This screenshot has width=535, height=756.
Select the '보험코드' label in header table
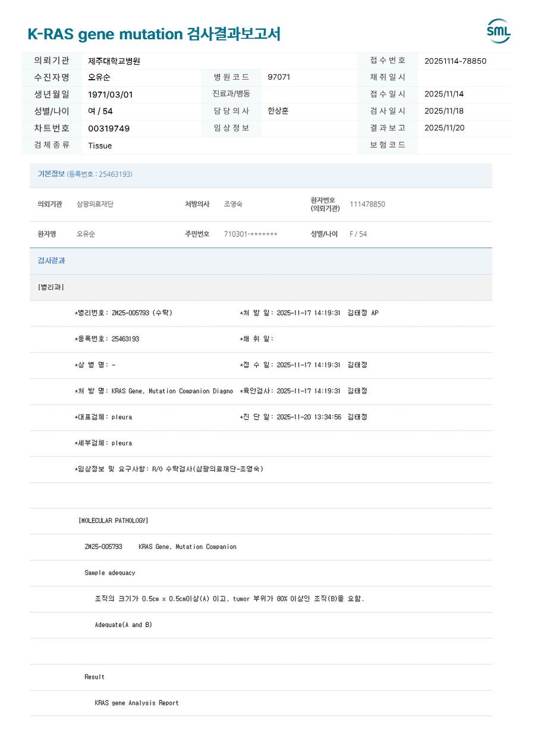click(388, 145)
